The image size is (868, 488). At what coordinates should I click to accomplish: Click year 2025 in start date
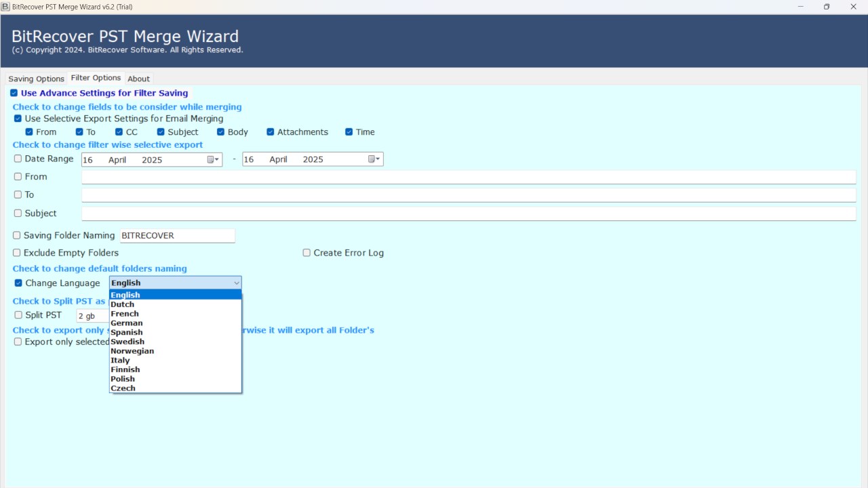tap(152, 160)
